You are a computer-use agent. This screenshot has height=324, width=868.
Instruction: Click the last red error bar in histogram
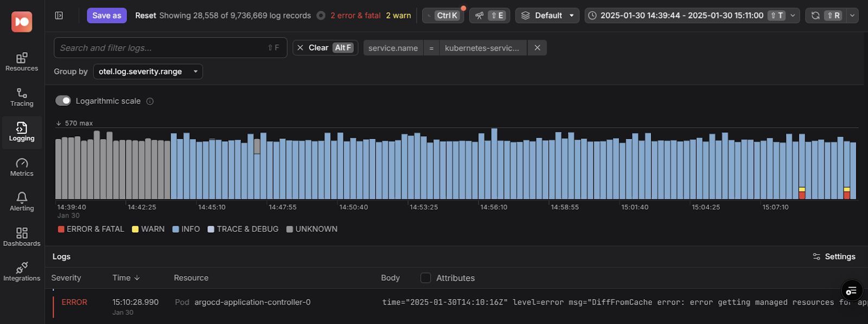pos(847,195)
